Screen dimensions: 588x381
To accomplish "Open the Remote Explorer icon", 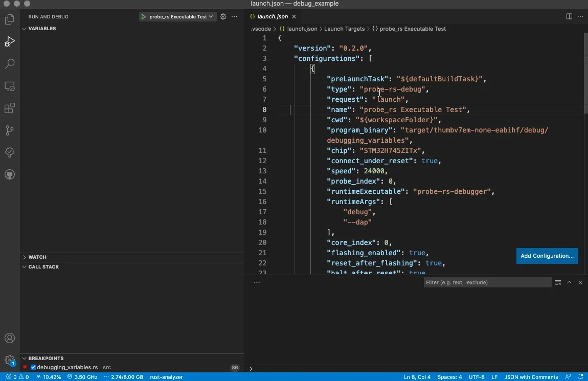I will pyautogui.click(x=10, y=86).
